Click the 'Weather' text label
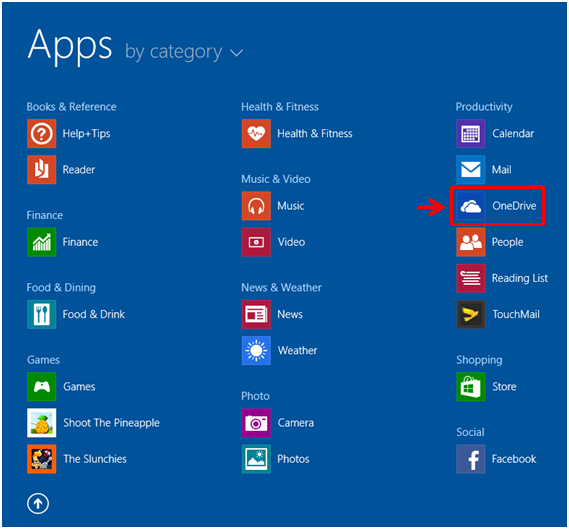This screenshot has height=529, width=569. click(298, 350)
